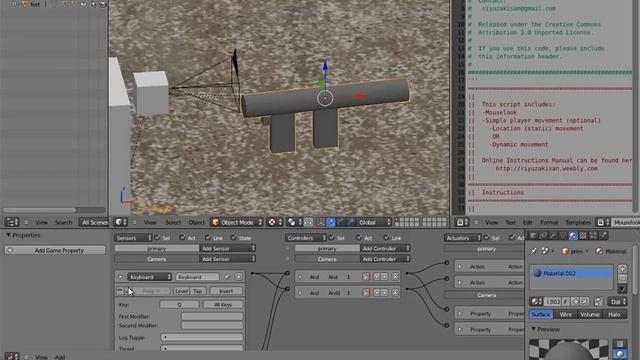Move the first And controller up
The width and height of the screenshot is (640, 360).
pos(376,277)
